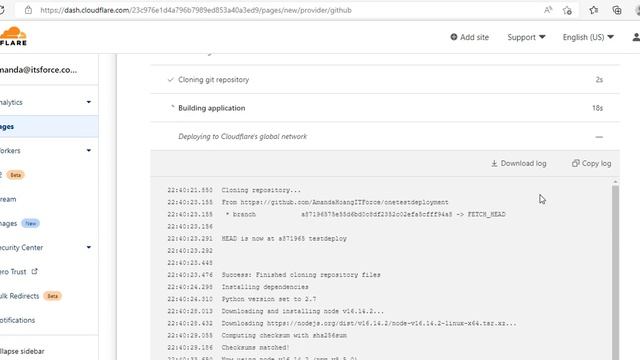Click log line 'Success: Finished cloning repository files'
The width and height of the screenshot is (640, 360).
301,275
